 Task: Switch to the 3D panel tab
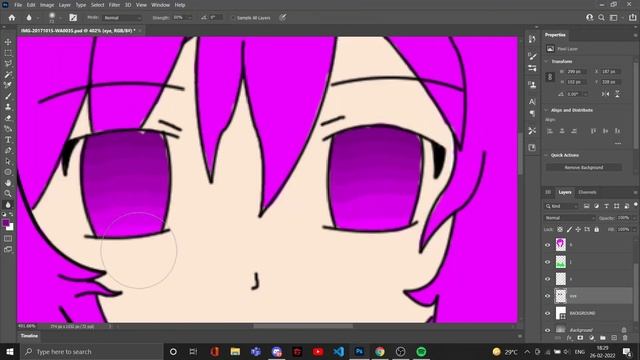pyautogui.click(x=548, y=192)
